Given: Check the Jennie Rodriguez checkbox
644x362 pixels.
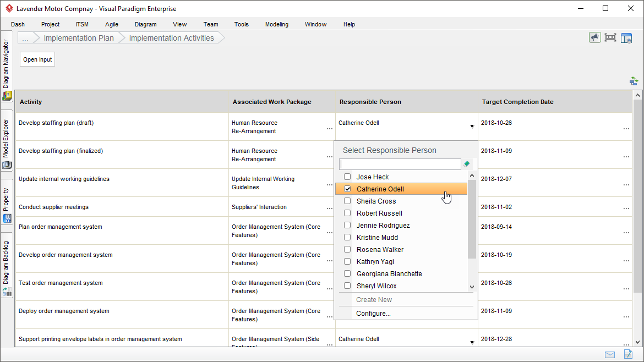Looking at the screenshot, I should pyautogui.click(x=347, y=226).
